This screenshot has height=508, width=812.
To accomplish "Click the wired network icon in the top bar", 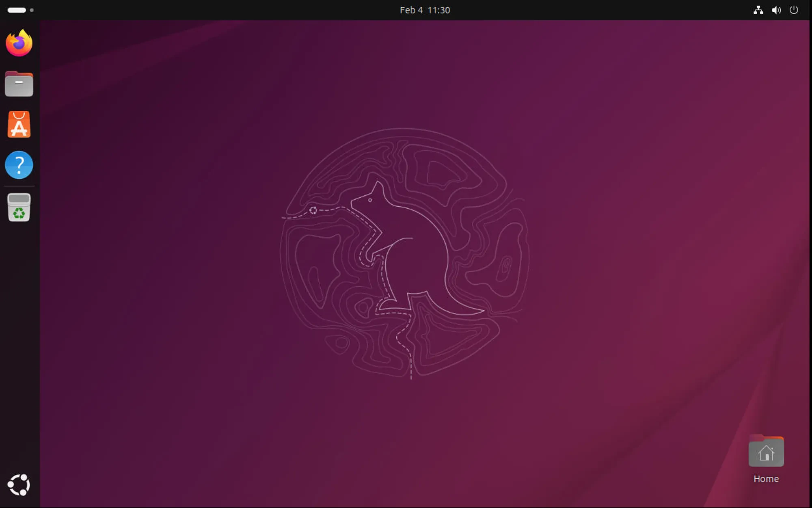I will tap(758, 10).
